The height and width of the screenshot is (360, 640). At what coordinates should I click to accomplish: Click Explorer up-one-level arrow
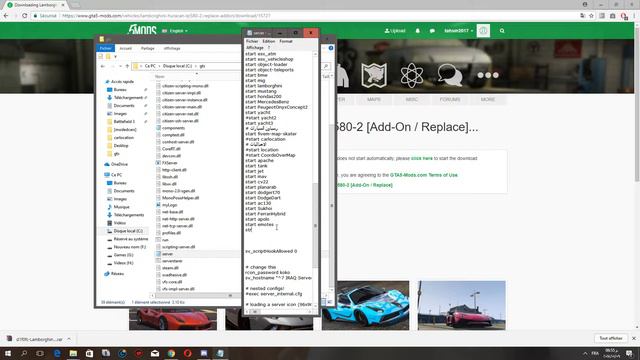click(127, 66)
